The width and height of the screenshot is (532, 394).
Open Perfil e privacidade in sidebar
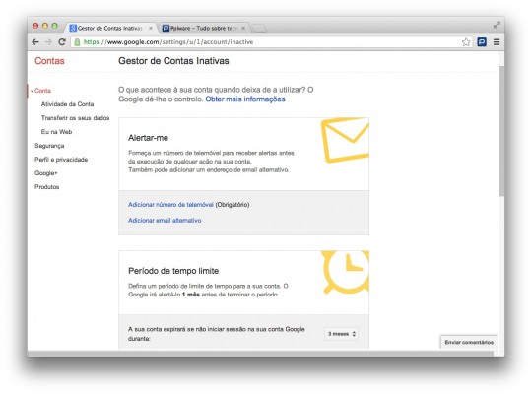click(61, 160)
